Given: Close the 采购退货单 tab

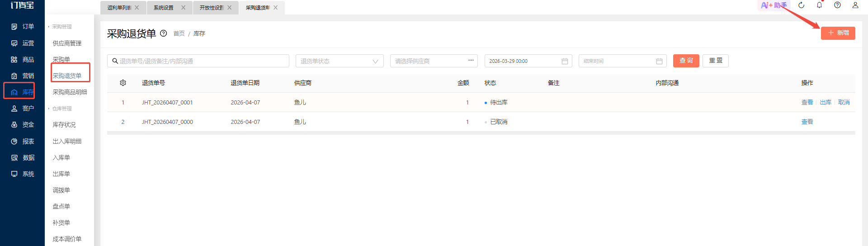Looking at the screenshot, I should 276,8.
